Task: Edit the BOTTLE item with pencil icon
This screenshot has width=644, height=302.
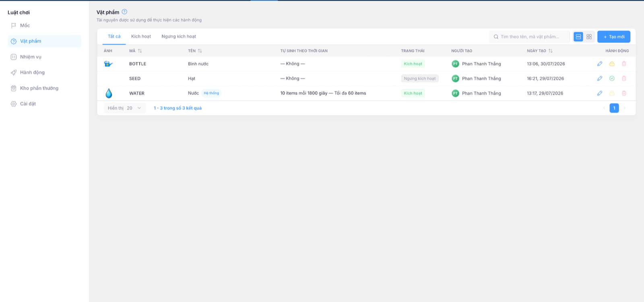Action: tap(600, 64)
